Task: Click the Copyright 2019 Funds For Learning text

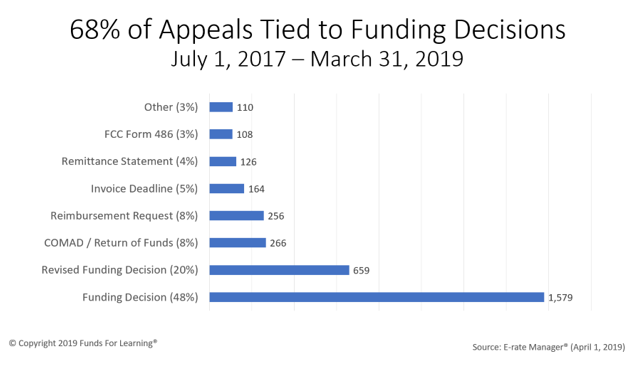Action: [83, 343]
